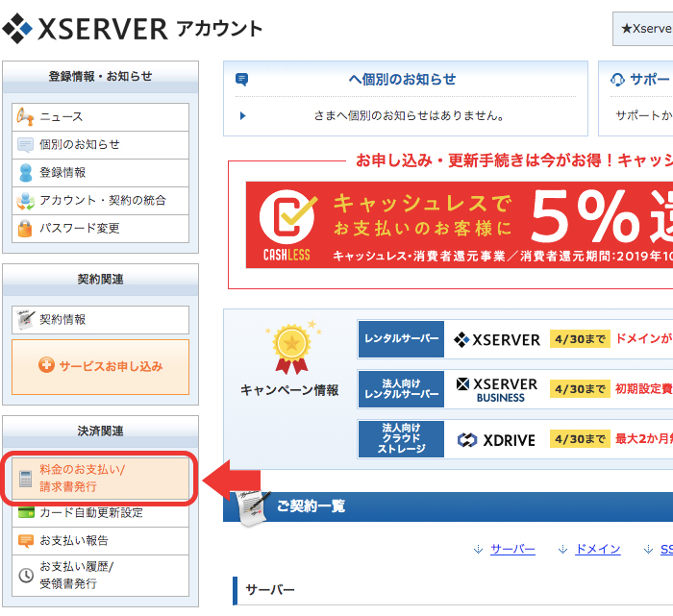Open 料金のお支払い/請求書発行
The height and width of the screenshot is (616, 673).
pyautogui.click(x=100, y=479)
